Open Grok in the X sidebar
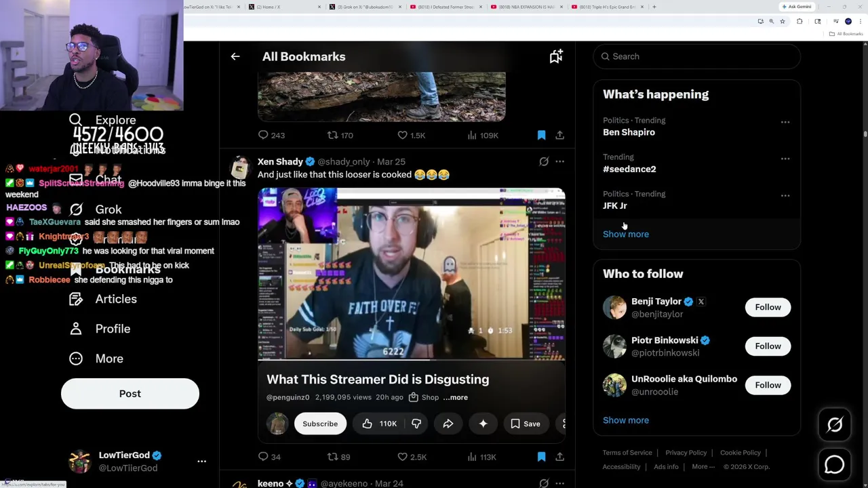This screenshot has width=868, height=488. [96, 209]
